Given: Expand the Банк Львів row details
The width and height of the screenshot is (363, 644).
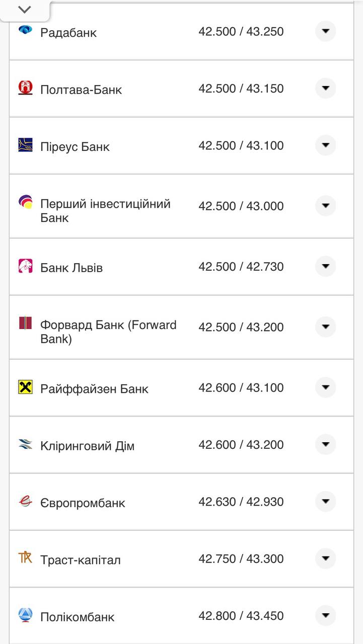Looking at the screenshot, I should click(326, 266).
